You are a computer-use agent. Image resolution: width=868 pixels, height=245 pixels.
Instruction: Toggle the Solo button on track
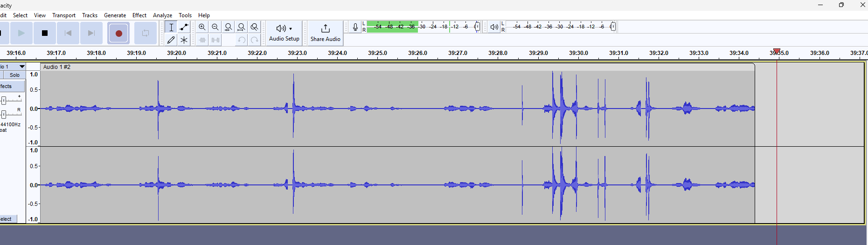[14, 75]
